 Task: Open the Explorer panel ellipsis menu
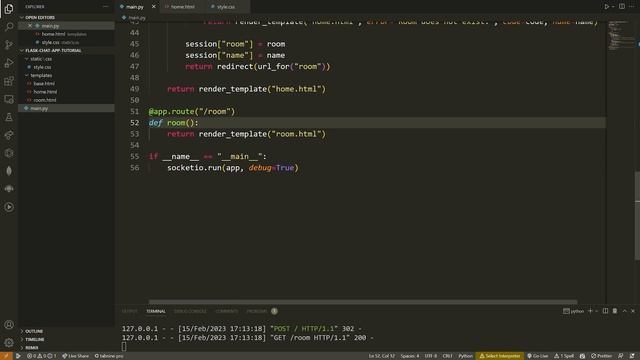click(x=105, y=7)
